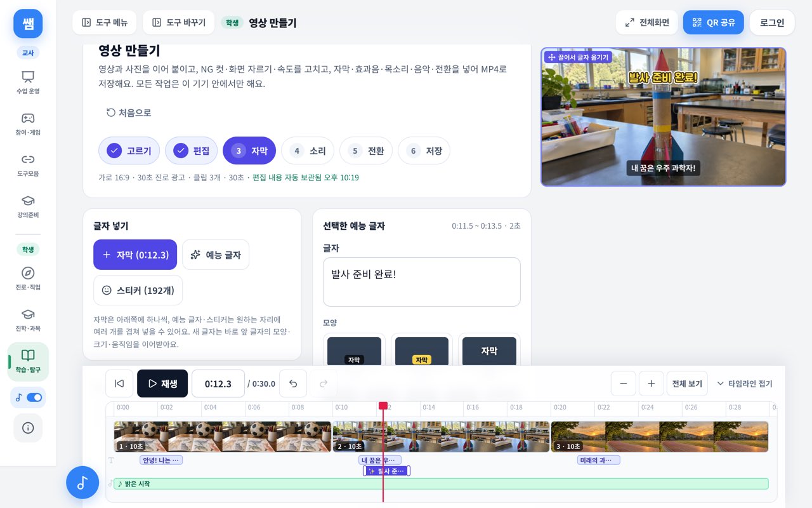Screen dimensions: 812x508
Task: Add a 자막 at 0:12.3
Action: tap(135, 255)
